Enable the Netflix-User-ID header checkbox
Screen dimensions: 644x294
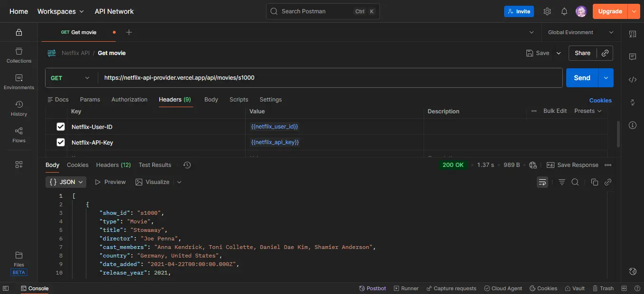point(60,127)
